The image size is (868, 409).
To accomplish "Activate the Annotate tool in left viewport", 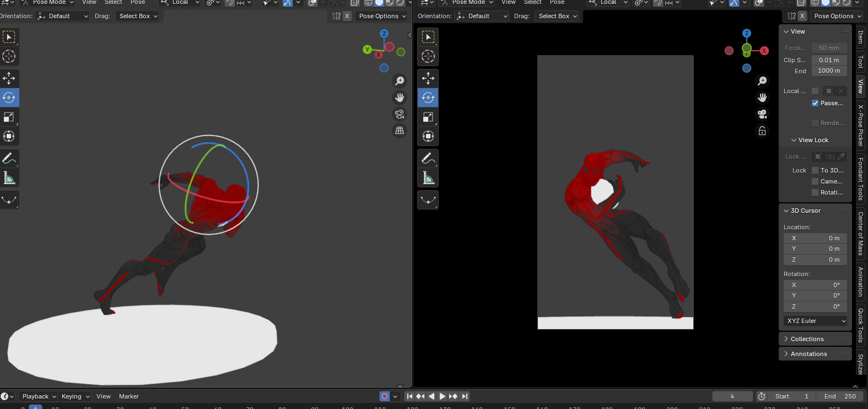I will pyautogui.click(x=9, y=159).
